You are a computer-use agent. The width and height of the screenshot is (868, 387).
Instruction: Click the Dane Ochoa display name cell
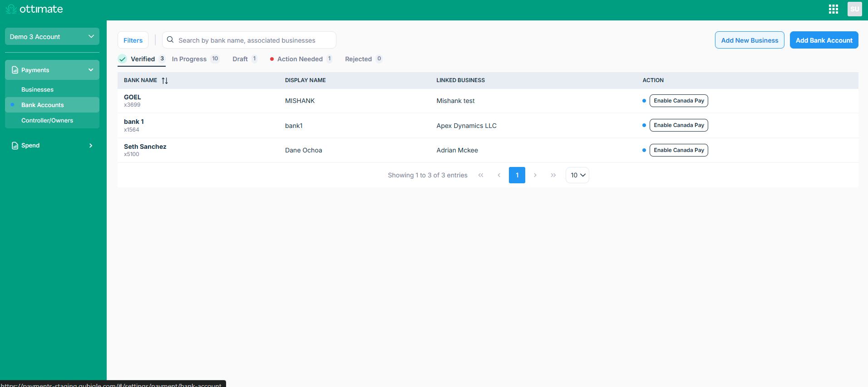pos(303,150)
